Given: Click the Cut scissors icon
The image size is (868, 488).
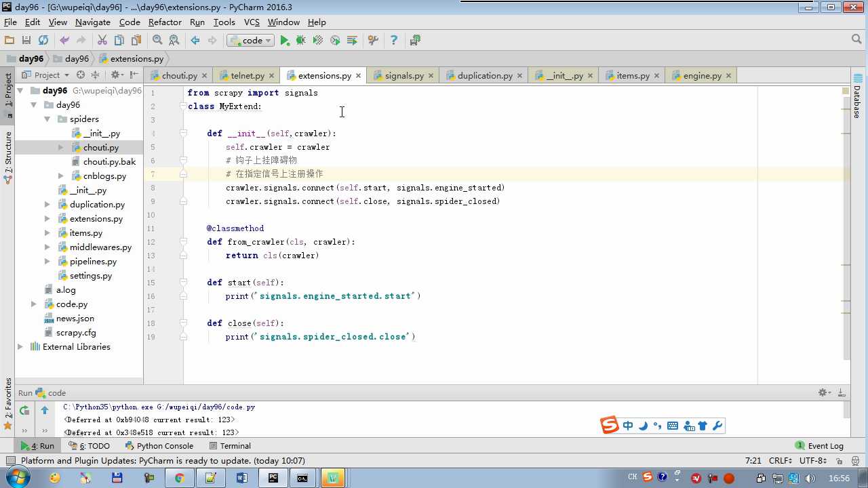Looking at the screenshot, I should coord(102,41).
